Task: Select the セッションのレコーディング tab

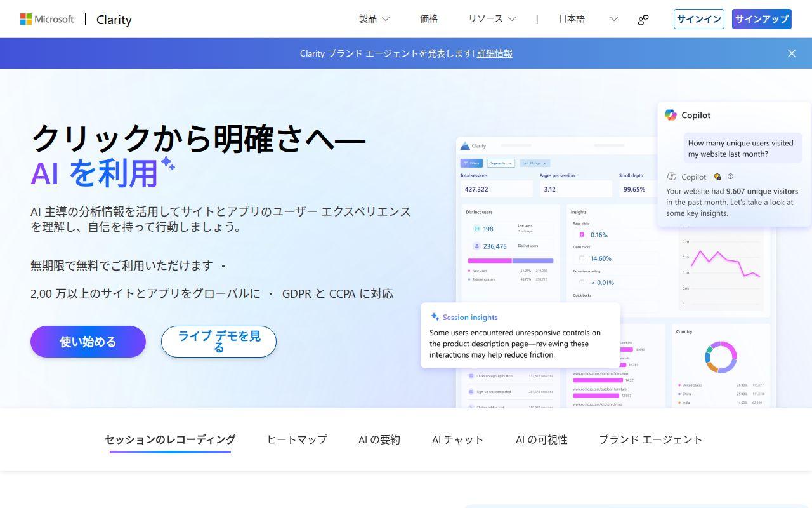Action: click(170, 439)
